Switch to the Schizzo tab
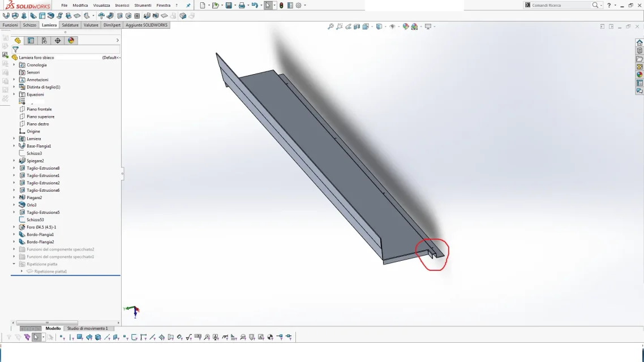644x362 pixels. click(29, 25)
